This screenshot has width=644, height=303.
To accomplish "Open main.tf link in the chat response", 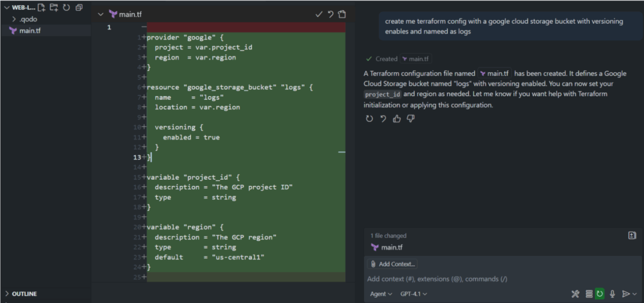I will click(494, 74).
